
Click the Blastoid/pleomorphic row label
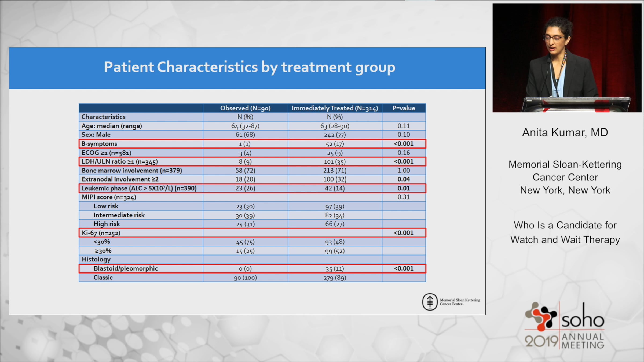click(126, 268)
